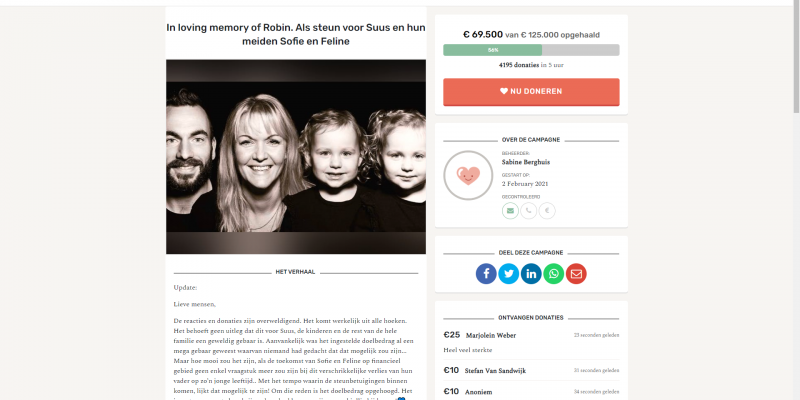Share campaign via Facebook icon

pyautogui.click(x=486, y=274)
